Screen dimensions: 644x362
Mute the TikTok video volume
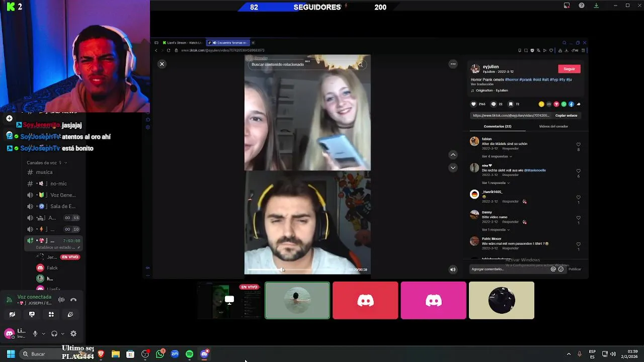pyautogui.click(x=453, y=269)
